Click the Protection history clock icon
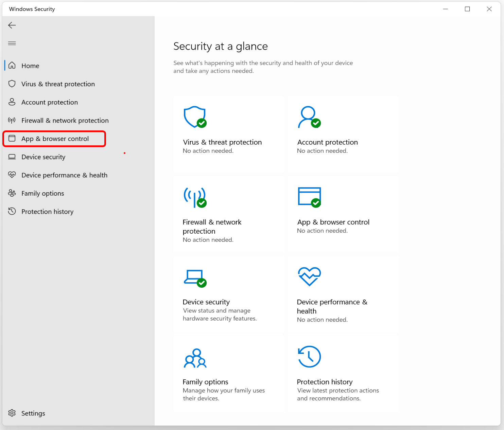This screenshot has height=430, width=504. (309, 357)
